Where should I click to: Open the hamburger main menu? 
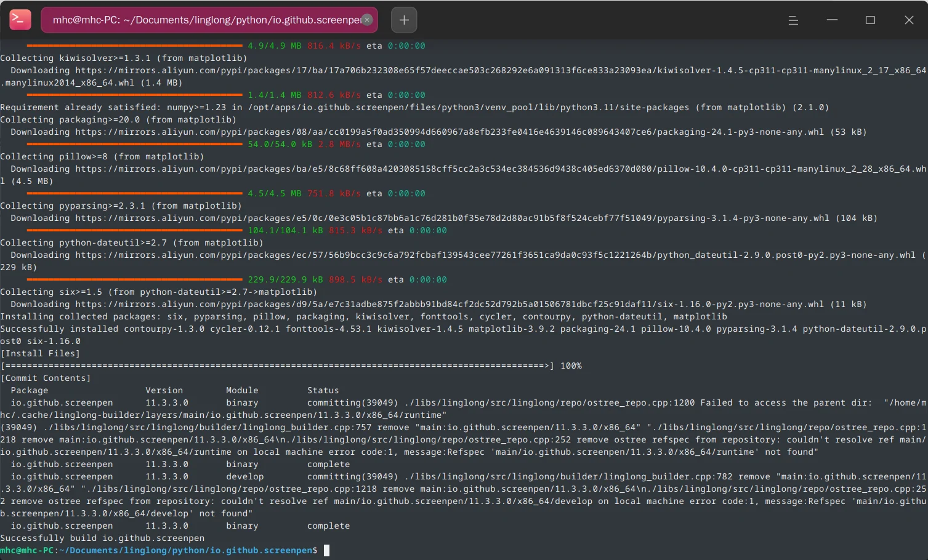793,20
